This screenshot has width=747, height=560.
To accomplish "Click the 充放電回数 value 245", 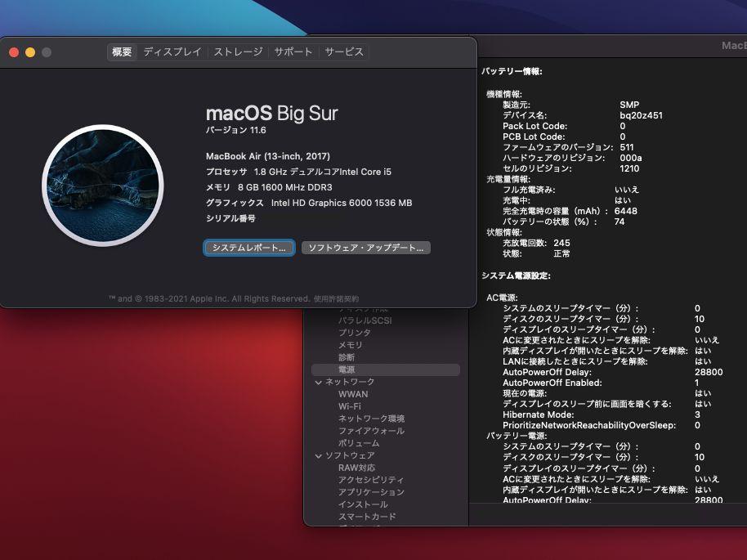I will 561,243.
